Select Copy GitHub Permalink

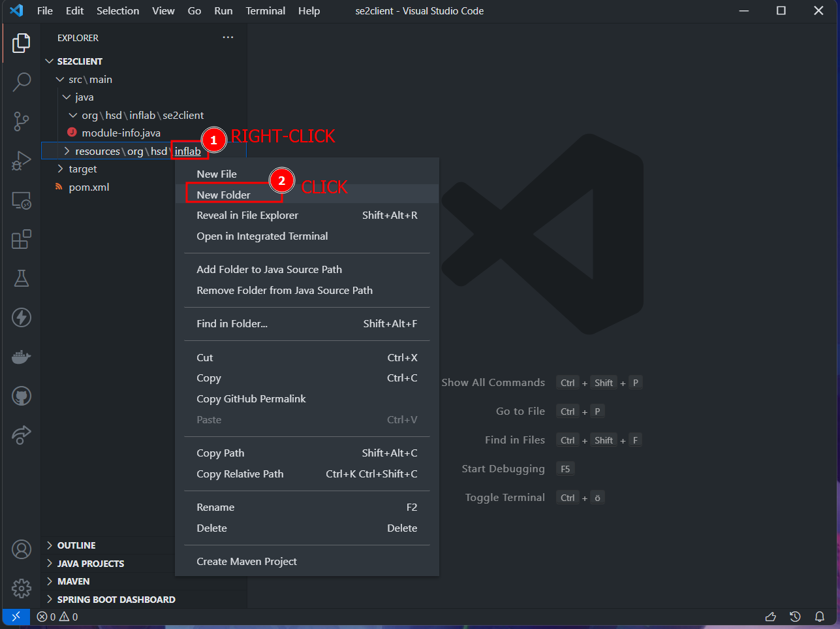[x=307, y=399]
